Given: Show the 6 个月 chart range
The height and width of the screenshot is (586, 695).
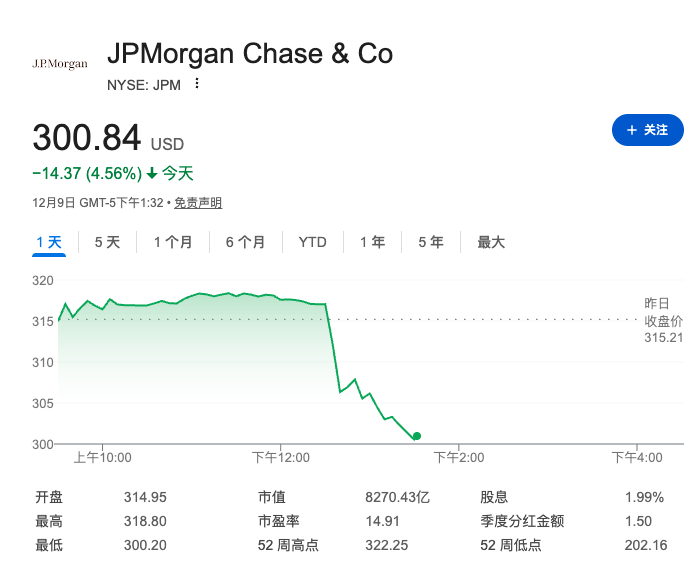Looking at the screenshot, I should [245, 242].
